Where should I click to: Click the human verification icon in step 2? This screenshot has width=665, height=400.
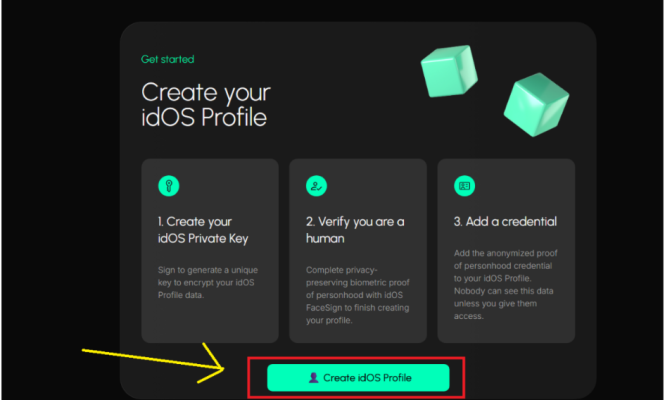[x=317, y=186]
